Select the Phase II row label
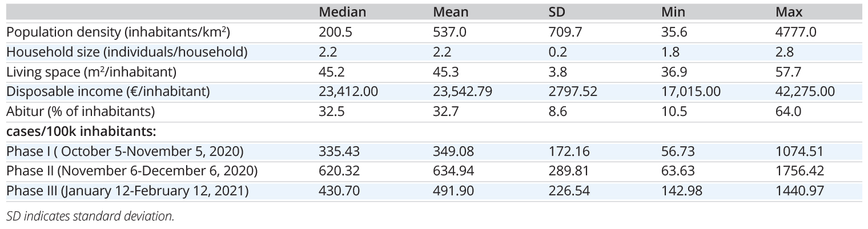Image resolution: width=868 pixels, height=229 pixels. click(x=132, y=171)
